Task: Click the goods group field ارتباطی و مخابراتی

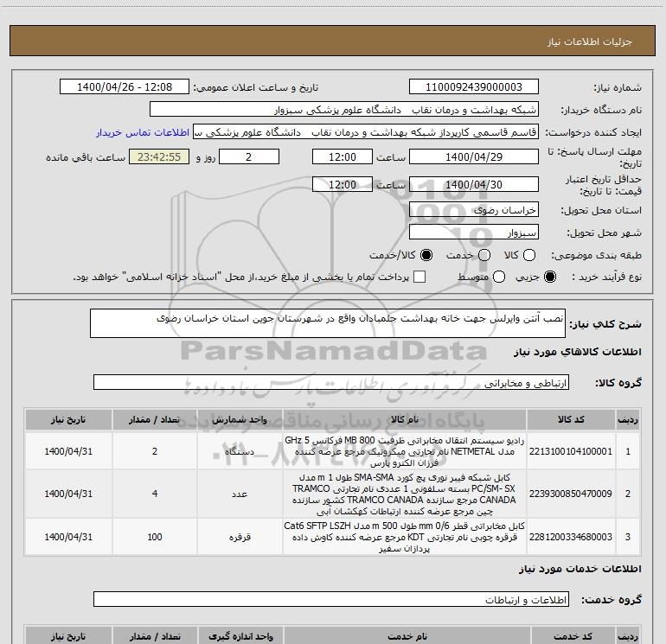Action: coord(331,382)
